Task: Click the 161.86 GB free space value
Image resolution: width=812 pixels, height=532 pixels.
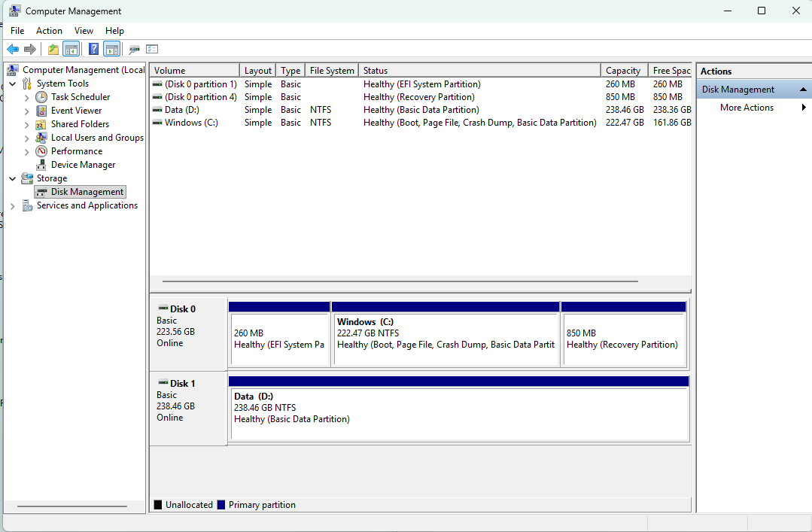Action: pyautogui.click(x=672, y=123)
